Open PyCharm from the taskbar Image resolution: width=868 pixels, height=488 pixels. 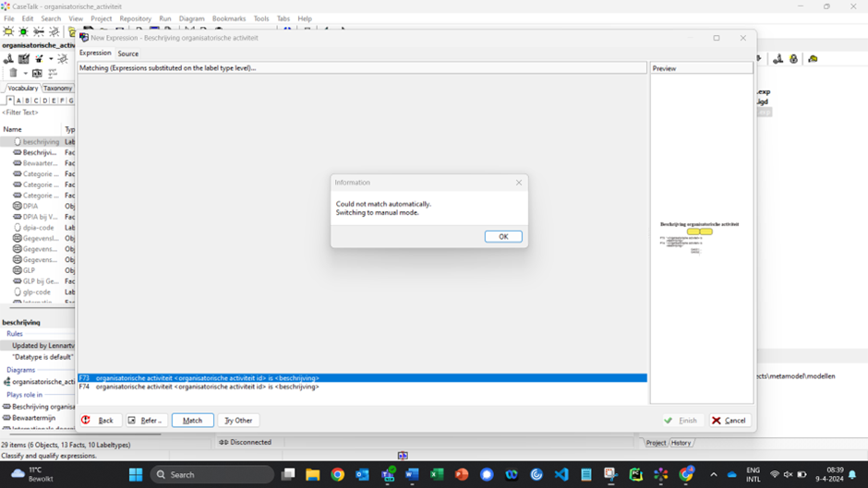click(636, 474)
